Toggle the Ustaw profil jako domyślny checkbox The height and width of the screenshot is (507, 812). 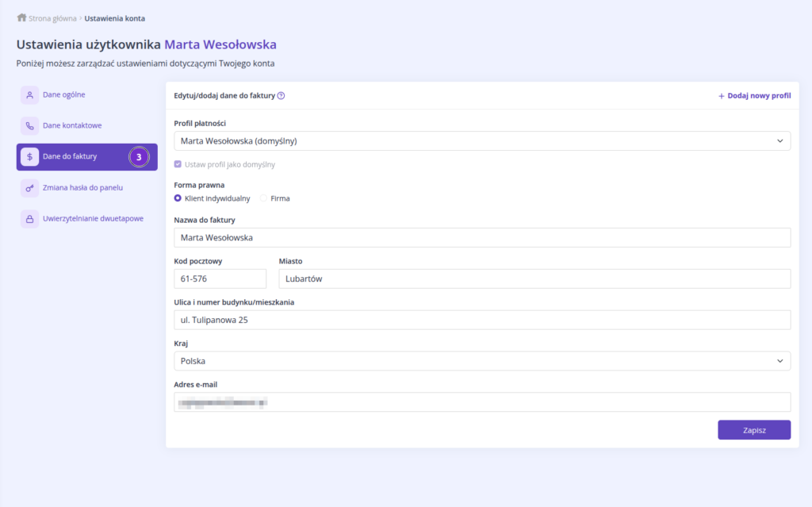[178, 164]
